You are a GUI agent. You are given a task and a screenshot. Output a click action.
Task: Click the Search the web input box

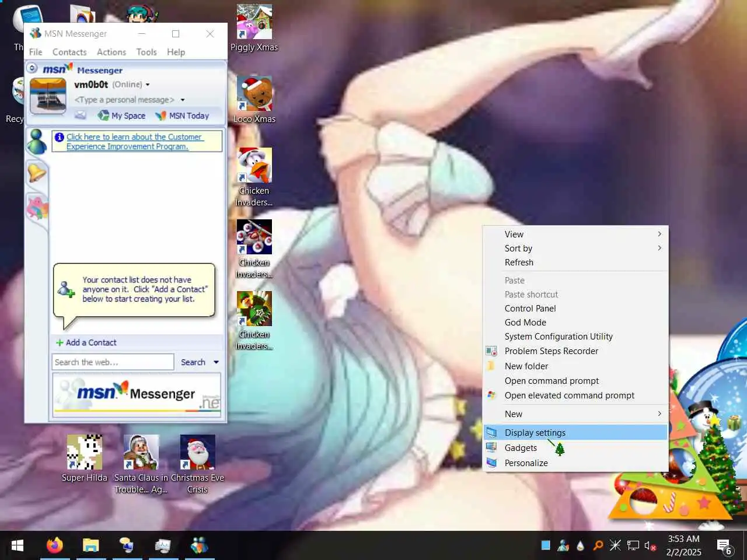coord(113,362)
